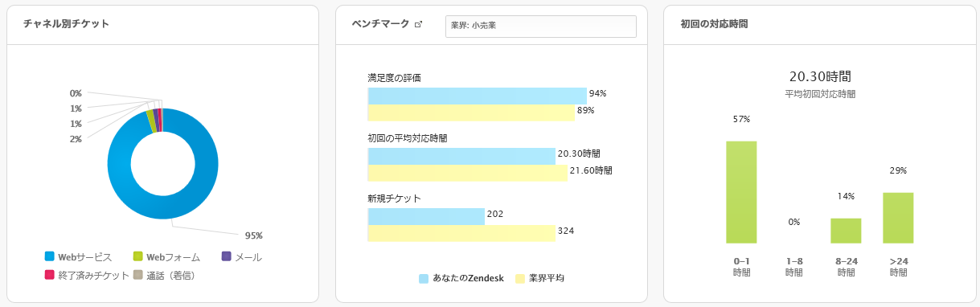The image size is (980, 307).
Task: Click the 満足度の評価 94% blue bar
Action: (478, 96)
